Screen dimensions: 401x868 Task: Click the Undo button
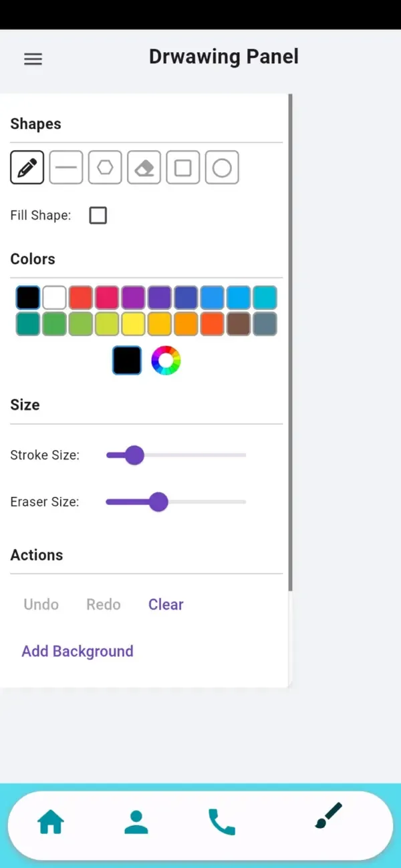coord(41,604)
